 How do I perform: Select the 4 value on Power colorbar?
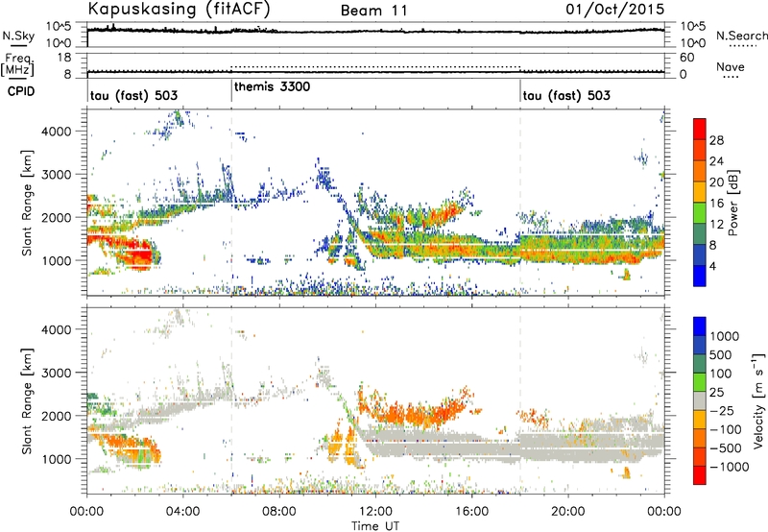coord(712,266)
